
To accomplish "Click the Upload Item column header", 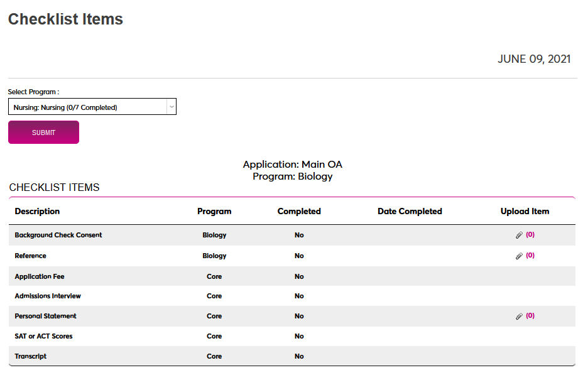I will click(x=525, y=212).
